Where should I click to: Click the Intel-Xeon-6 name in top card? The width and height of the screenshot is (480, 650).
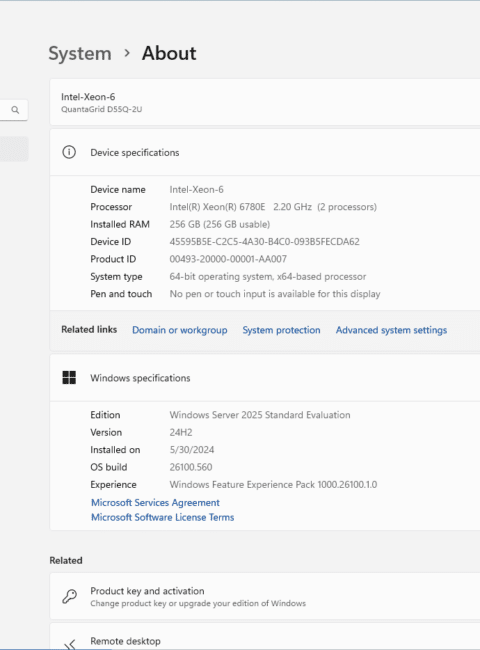pos(88,97)
